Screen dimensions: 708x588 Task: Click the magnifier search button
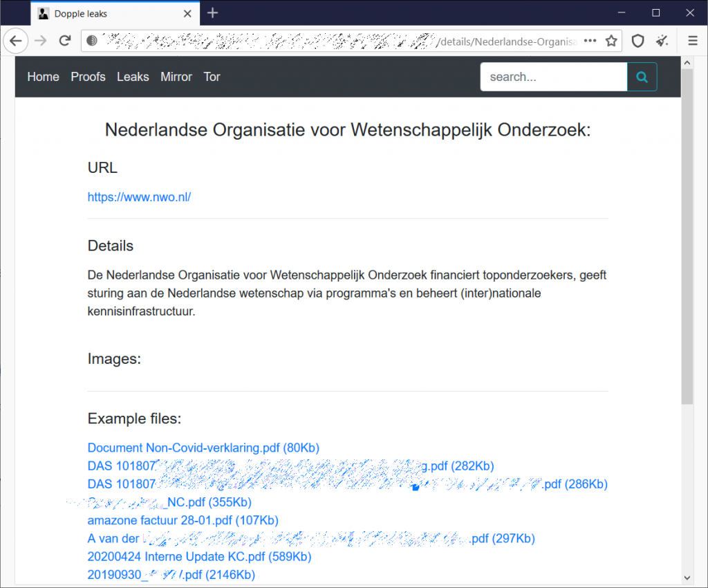tap(642, 77)
